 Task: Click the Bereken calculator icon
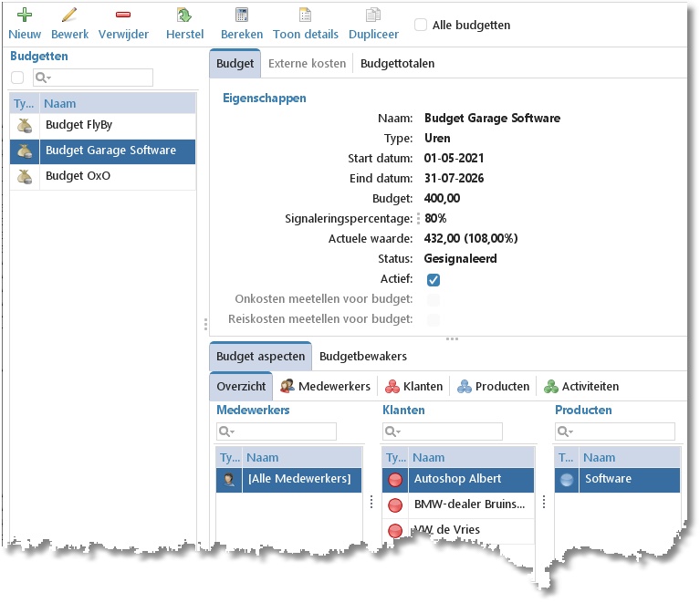click(x=242, y=15)
